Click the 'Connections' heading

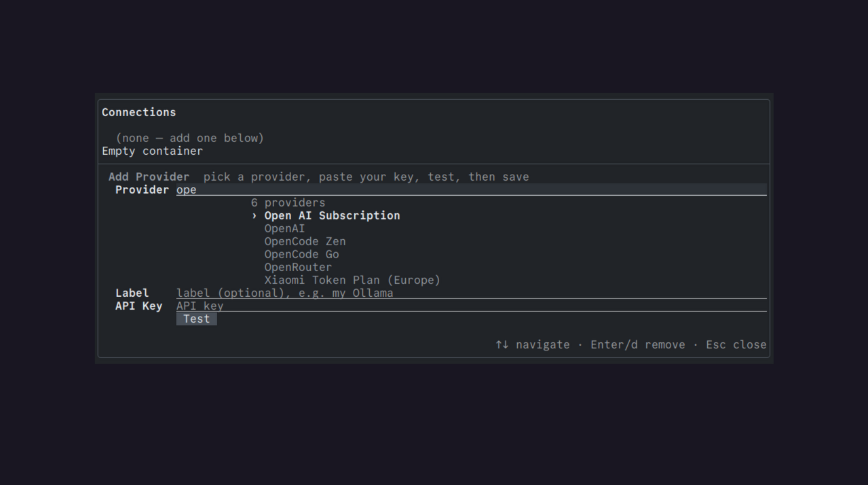pyautogui.click(x=138, y=112)
